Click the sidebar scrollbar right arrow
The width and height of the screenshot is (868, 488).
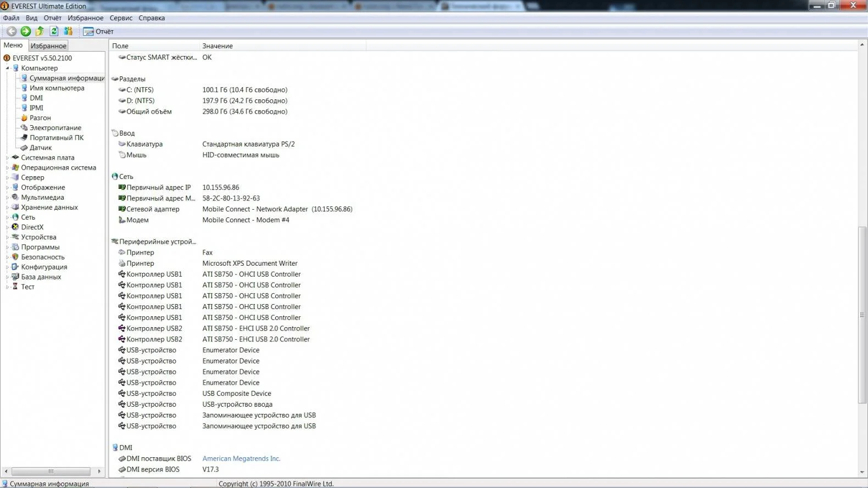tap(99, 472)
